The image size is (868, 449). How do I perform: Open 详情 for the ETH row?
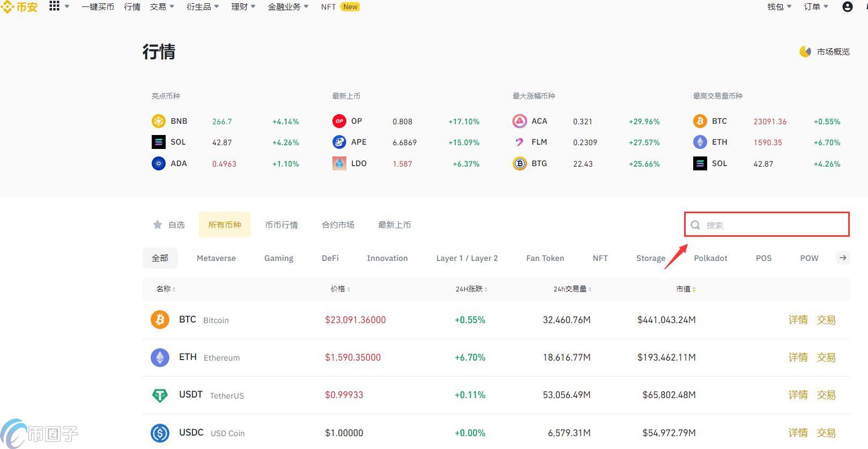(x=798, y=357)
